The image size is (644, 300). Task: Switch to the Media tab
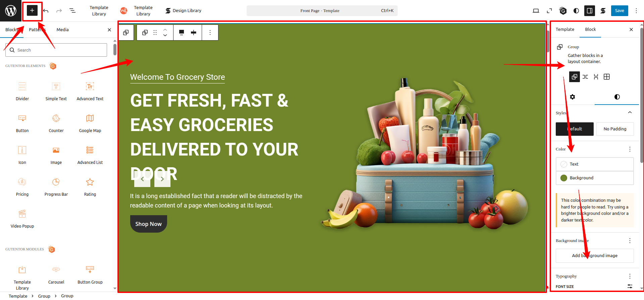coord(62,30)
